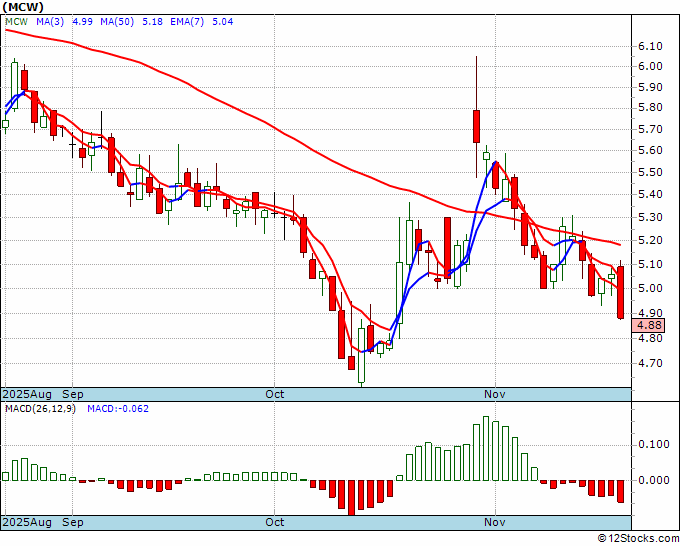This screenshot has height=546, width=680.
Task: Click the (MCW) chart title
Action: point(23,7)
